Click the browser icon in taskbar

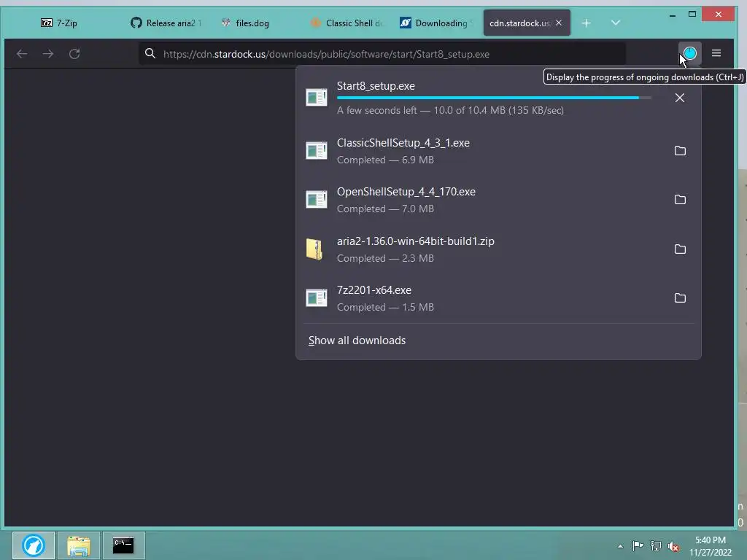pos(34,545)
